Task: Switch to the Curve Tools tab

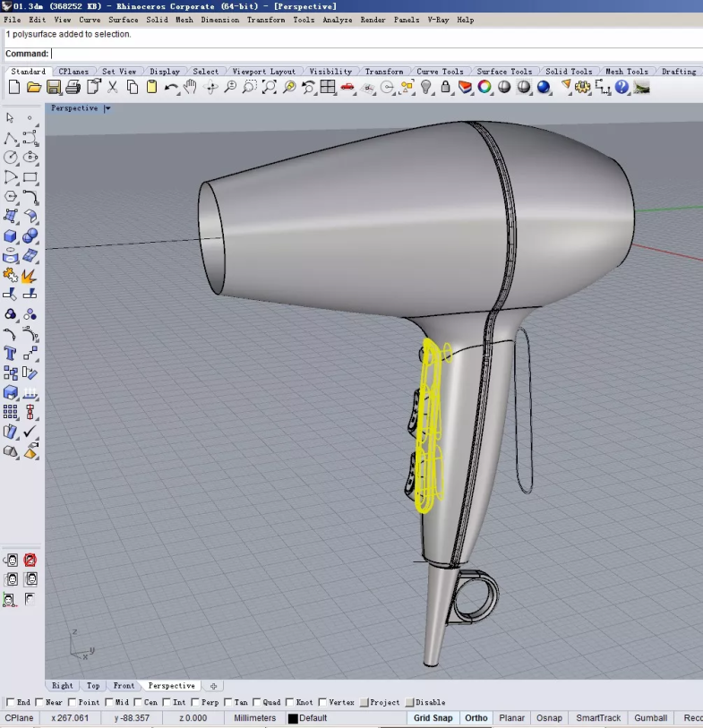Action: pos(440,72)
